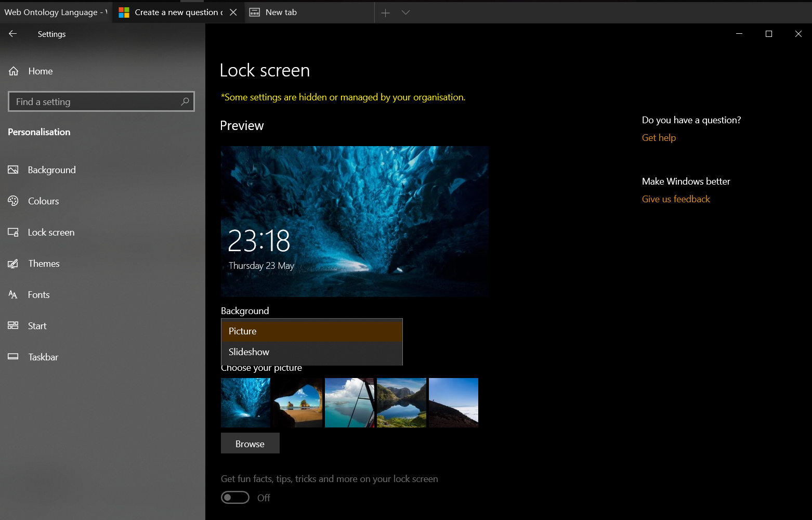The width and height of the screenshot is (812, 520).
Task: Switch to the New tab browser tab
Action: (281, 12)
